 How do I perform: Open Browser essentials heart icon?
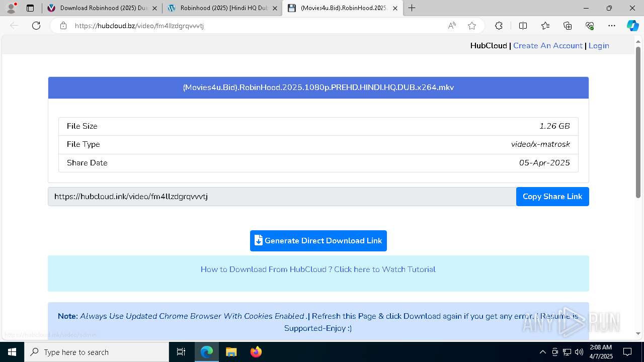(590, 26)
